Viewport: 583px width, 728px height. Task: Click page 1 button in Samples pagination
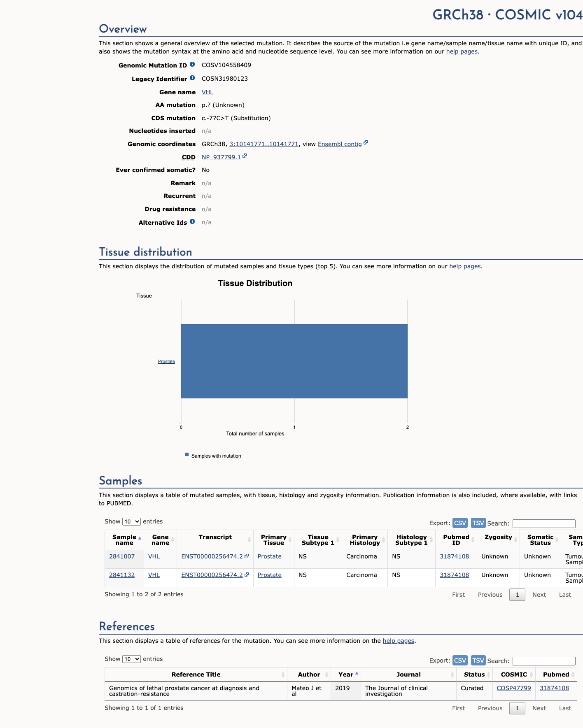point(517,595)
